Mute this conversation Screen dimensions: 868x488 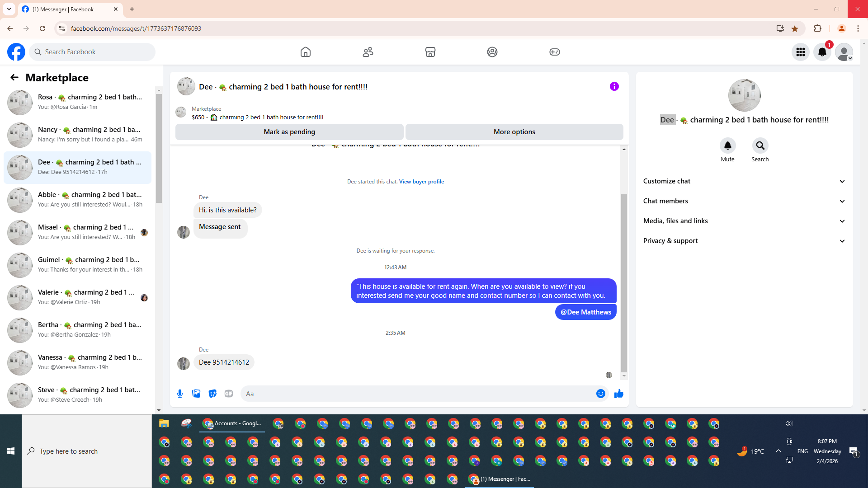click(727, 145)
